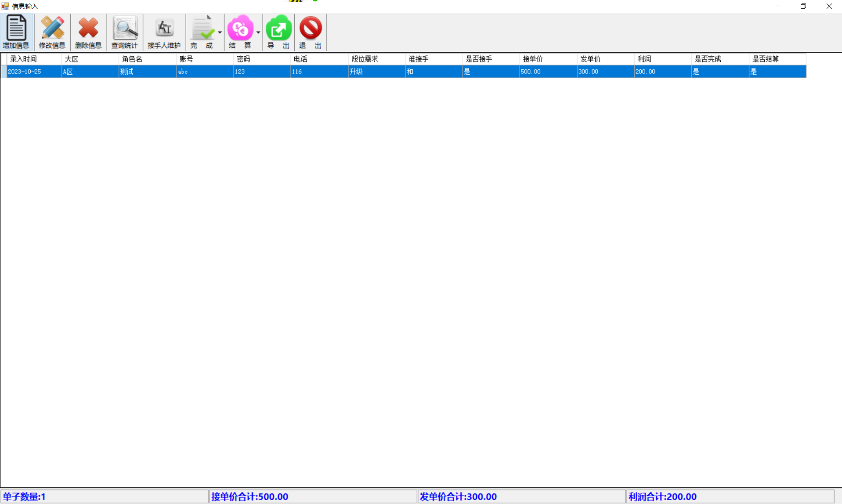
Task: Click the 段位需求 column header
Action: pyautogui.click(x=377, y=59)
